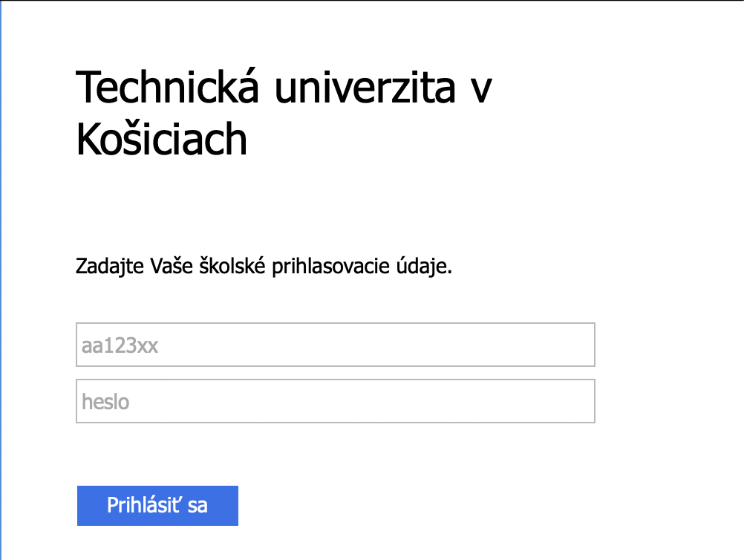744x560 pixels.
Task: Click the second form field for password
Action: click(334, 401)
